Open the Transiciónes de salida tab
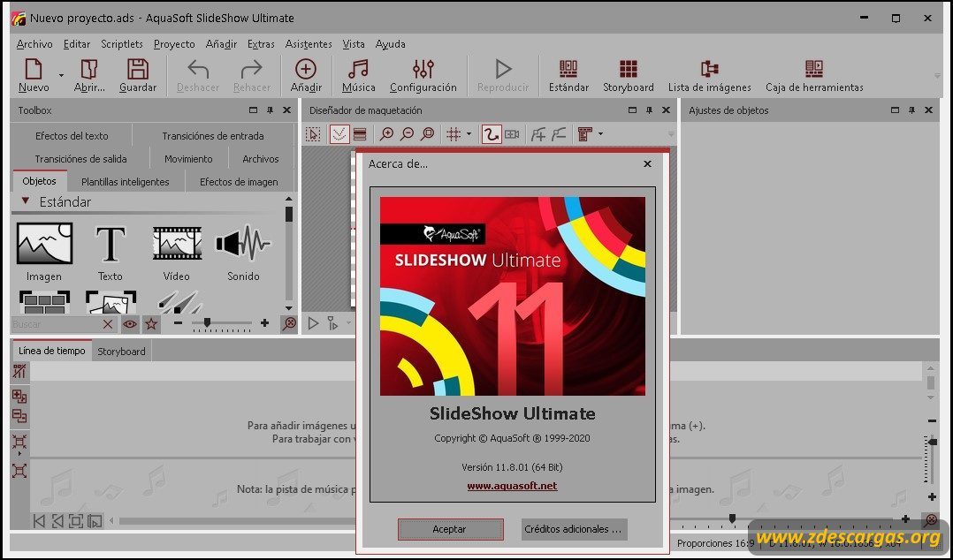This screenshot has width=953, height=560. pyautogui.click(x=80, y=159)
